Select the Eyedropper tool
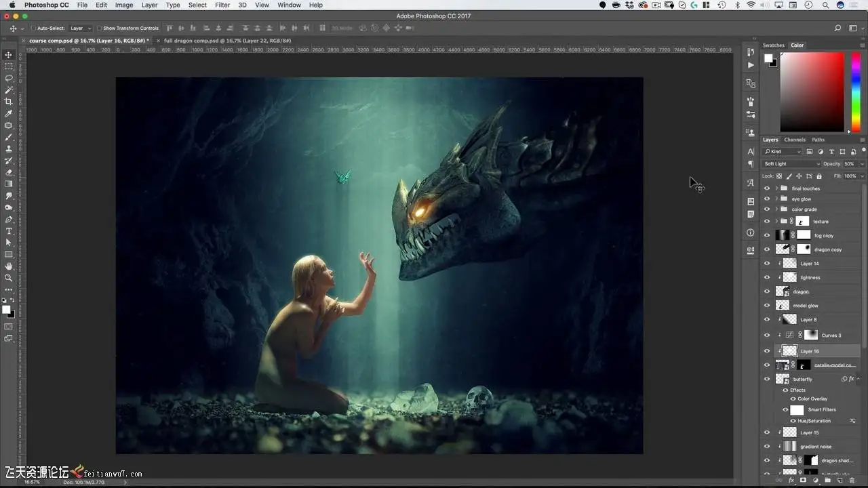 [9, 113]
